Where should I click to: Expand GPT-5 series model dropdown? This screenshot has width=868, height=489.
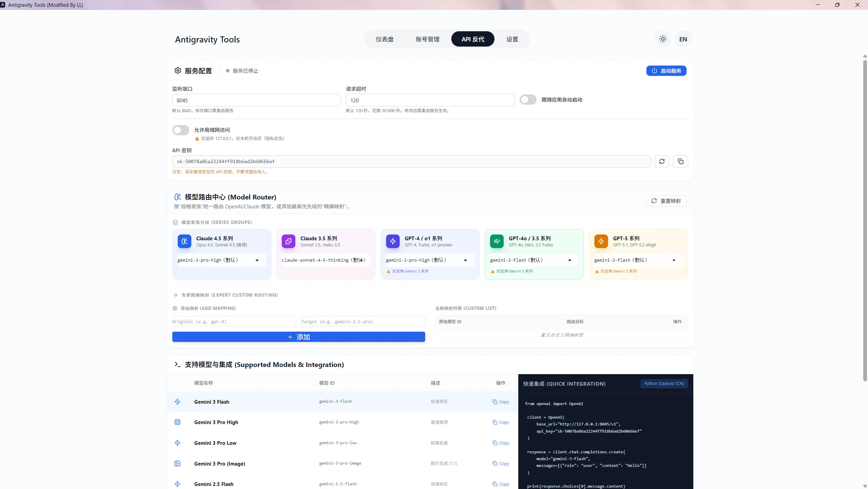tap(638, 260)
